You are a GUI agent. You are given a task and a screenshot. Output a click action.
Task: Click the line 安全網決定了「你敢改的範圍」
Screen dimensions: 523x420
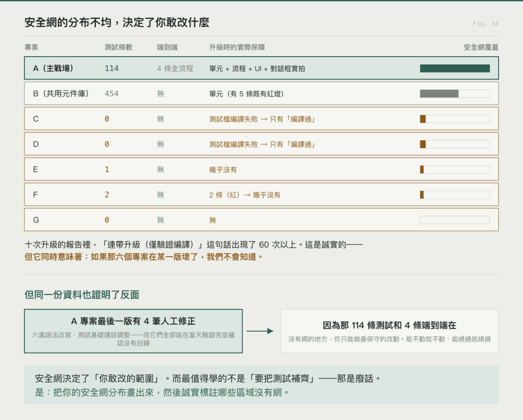[x=207, y=379]
